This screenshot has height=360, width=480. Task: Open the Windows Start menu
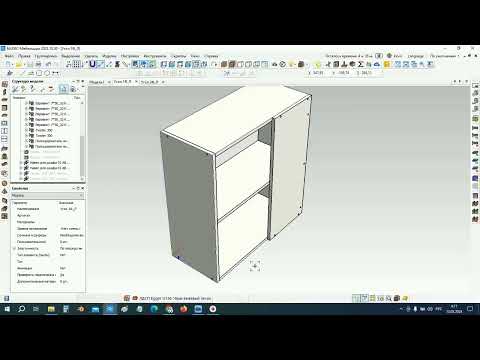7,309
